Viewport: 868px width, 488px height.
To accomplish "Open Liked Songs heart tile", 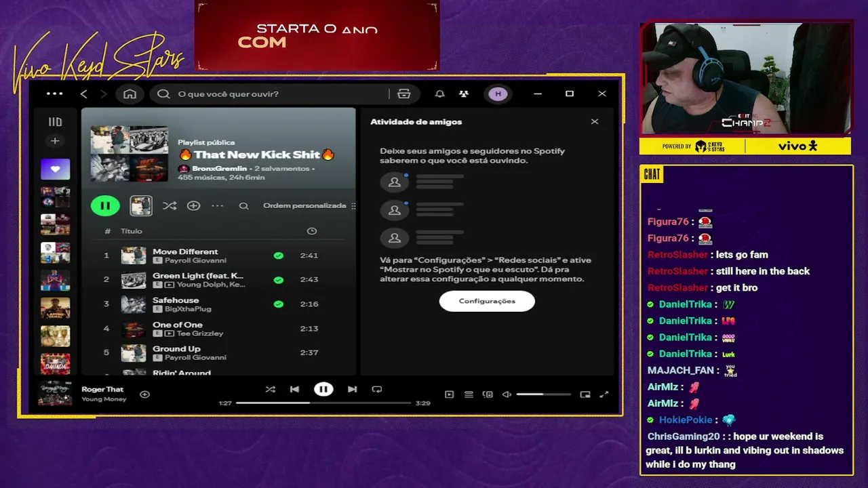I will pyautogui.click(x=55, y=169).
